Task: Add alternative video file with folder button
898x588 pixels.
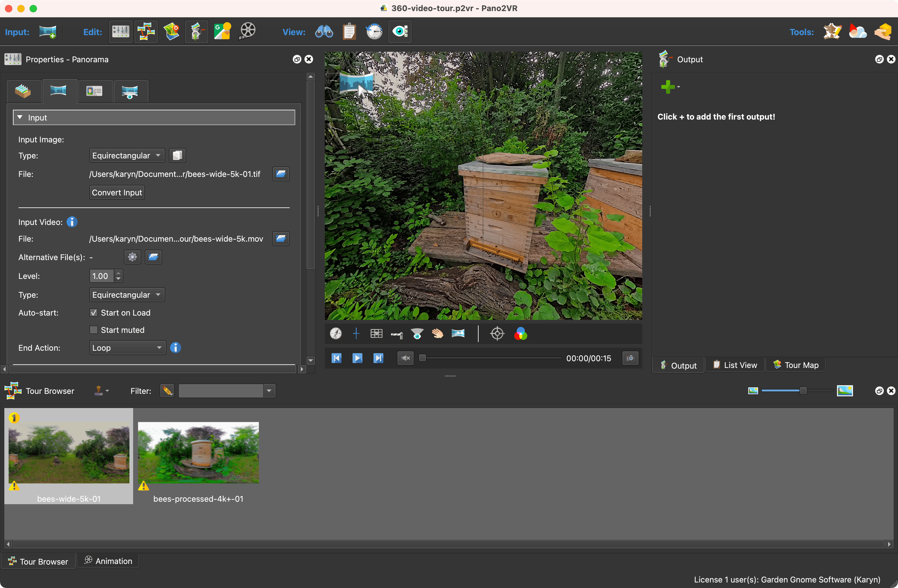Action: tap(153, 257)
